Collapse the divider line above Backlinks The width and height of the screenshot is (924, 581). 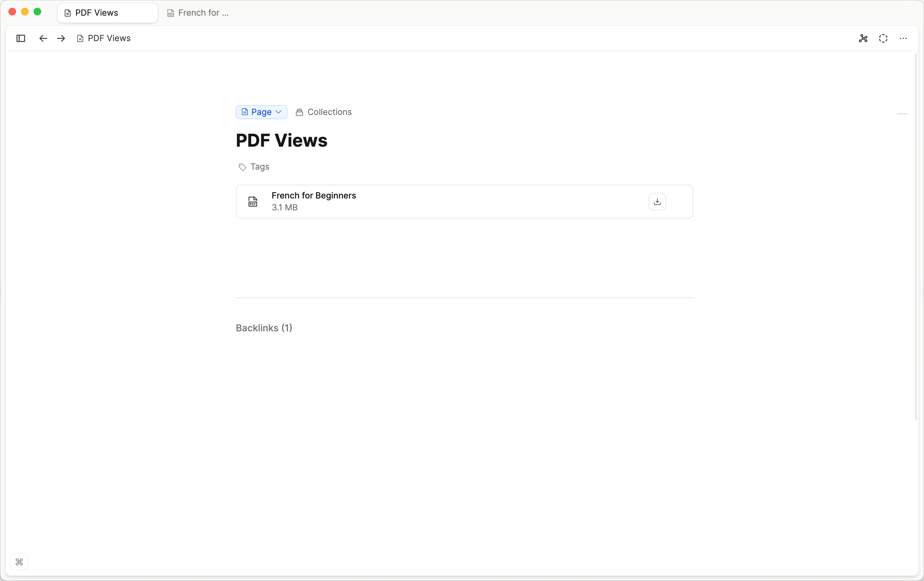point(464,297)
